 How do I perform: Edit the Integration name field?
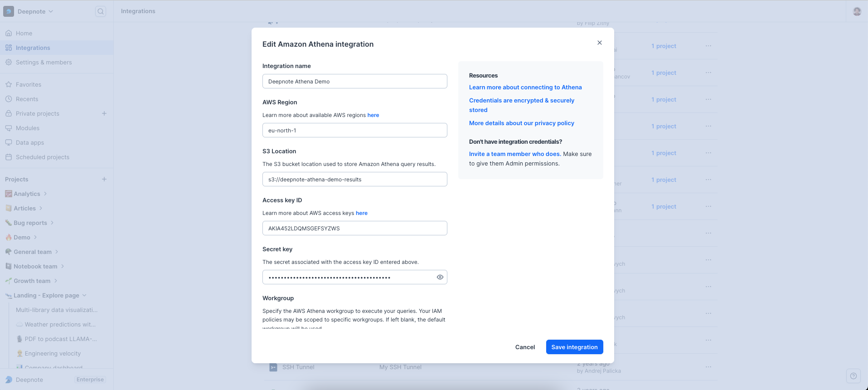click(x=355, y=81)
